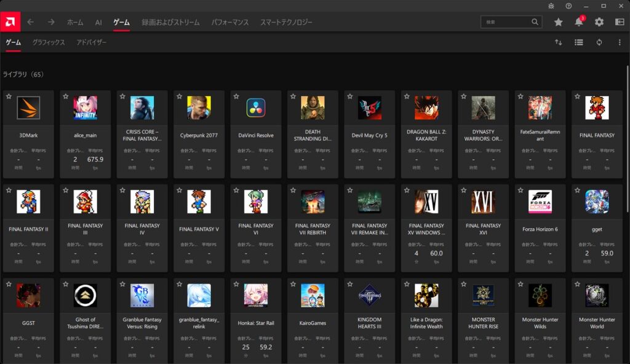Screen dimensions: 630x364
Task: Open Like a Dragon: Infinite Wealth icon
Action: pos(426,295)
